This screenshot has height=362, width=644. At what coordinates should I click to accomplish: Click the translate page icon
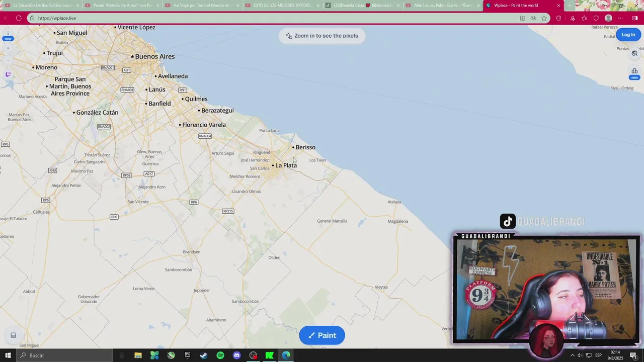pyautogui.click(x=533, y=18)
